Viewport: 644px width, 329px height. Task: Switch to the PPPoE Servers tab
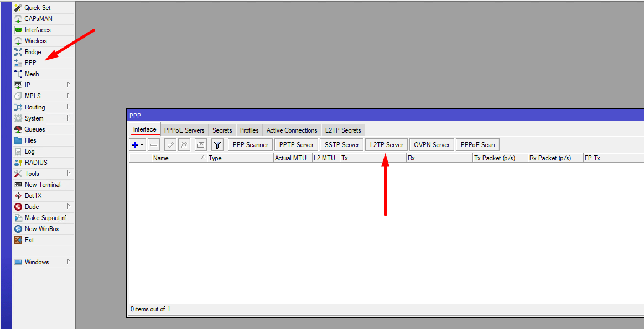[x=184, y=130]
